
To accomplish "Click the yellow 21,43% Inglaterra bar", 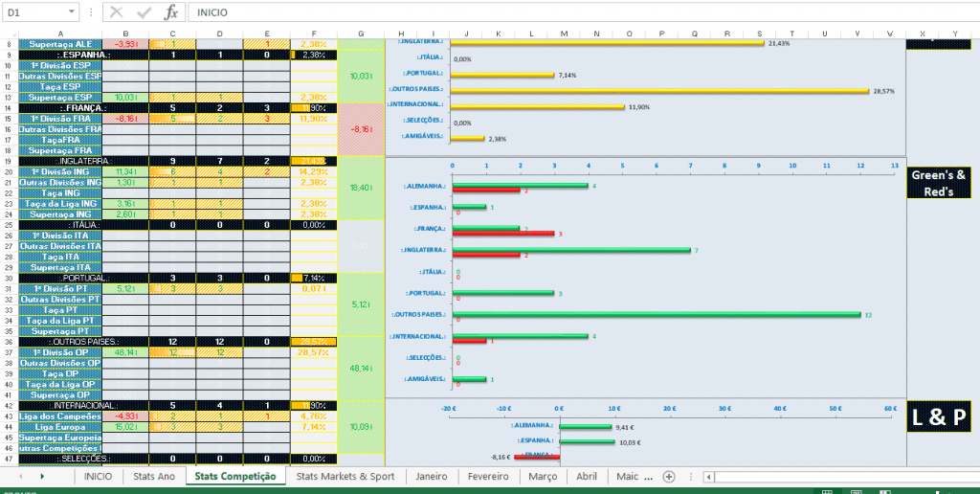I will 608,43.
